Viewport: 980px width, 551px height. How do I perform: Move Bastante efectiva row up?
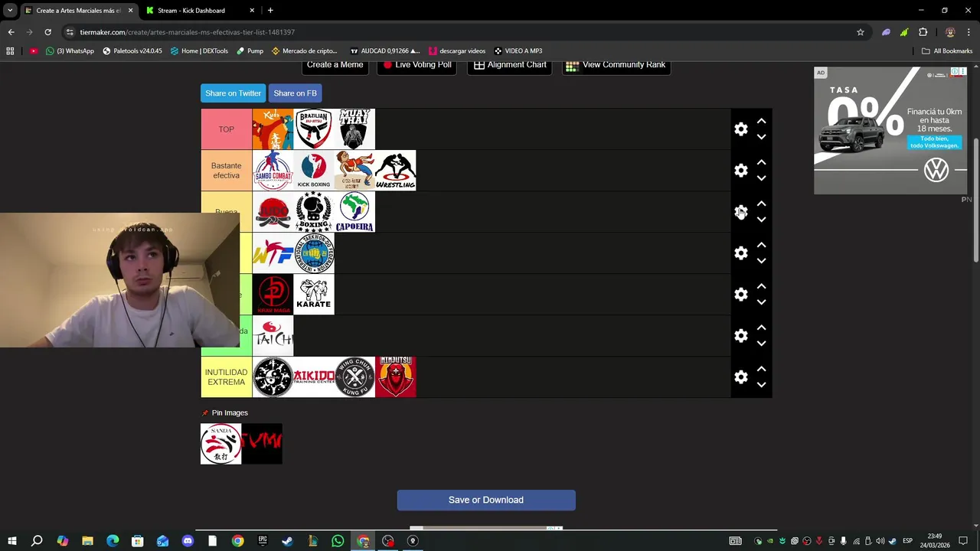pos(761,162)
